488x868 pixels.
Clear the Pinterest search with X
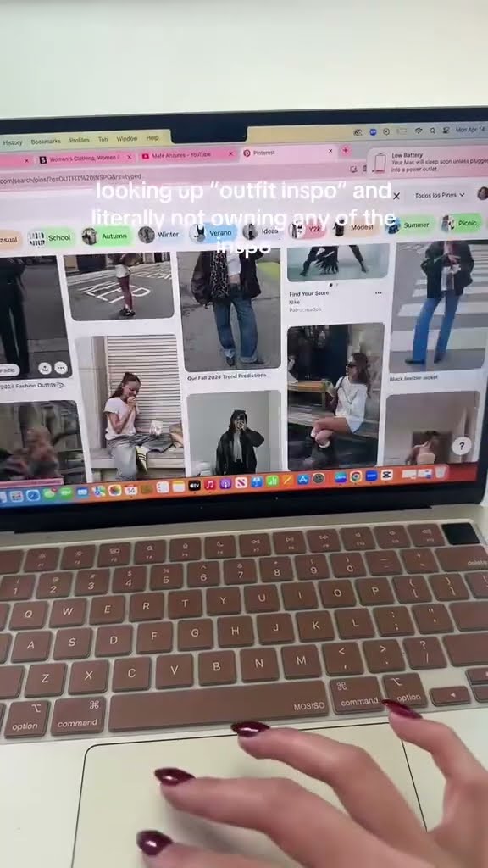pos(396,196)
